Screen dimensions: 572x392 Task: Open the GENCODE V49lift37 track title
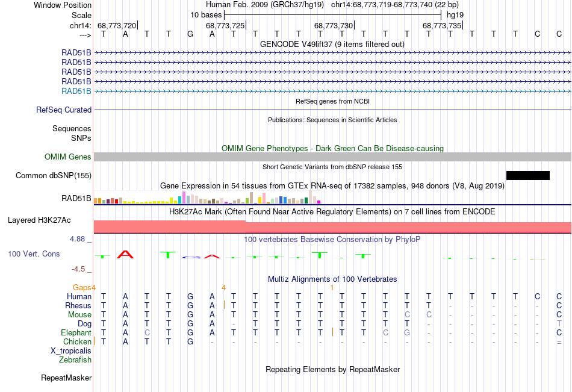pos(332,44)
